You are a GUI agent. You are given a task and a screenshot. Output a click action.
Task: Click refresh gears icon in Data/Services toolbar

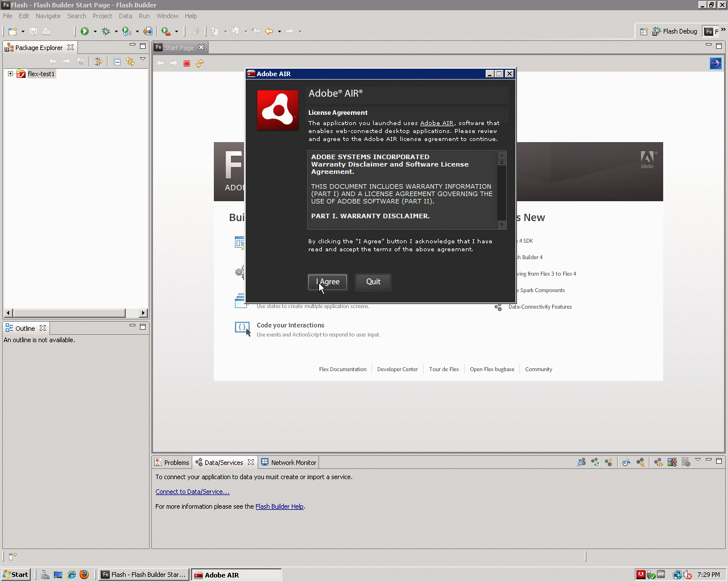(595, 462)
